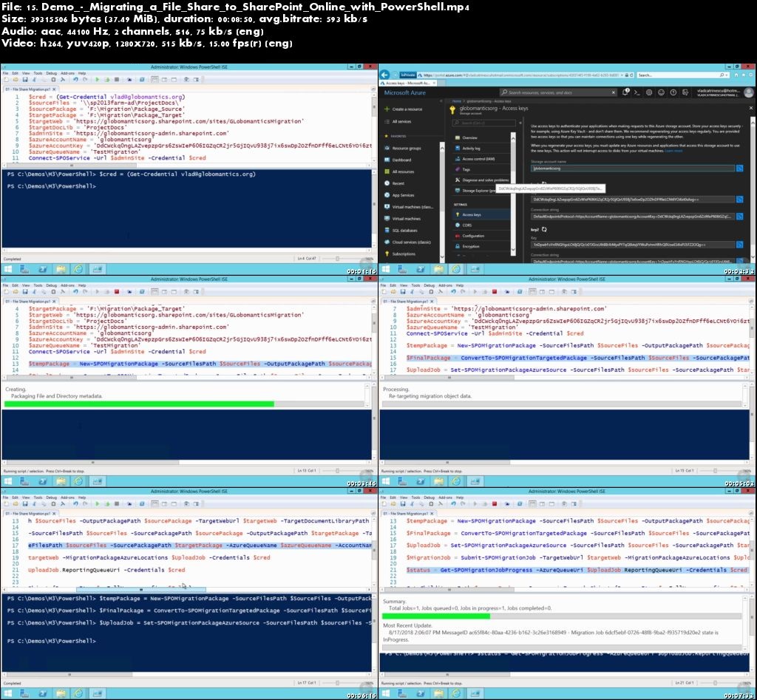Click Windows Start button in 00:01:16 frame

[8, 269]
